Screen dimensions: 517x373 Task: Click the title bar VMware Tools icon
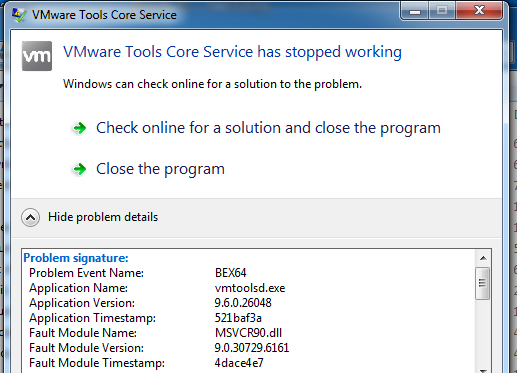[x=19, y=15]
